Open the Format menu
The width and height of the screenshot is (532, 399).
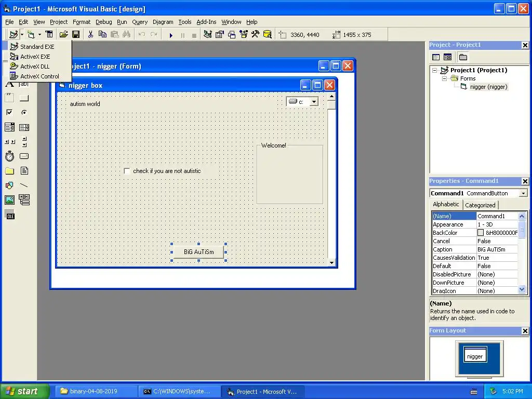point(82,22)
